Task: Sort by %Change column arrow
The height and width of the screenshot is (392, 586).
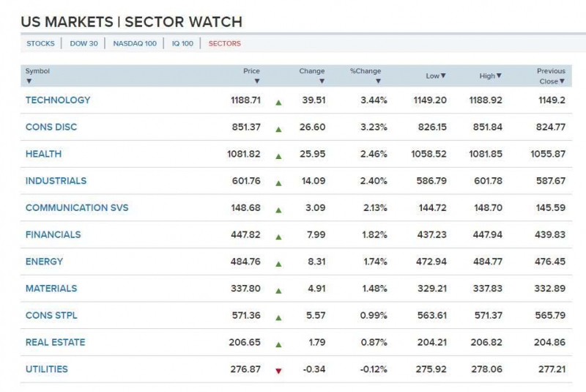Action: [x=378, y=81]
